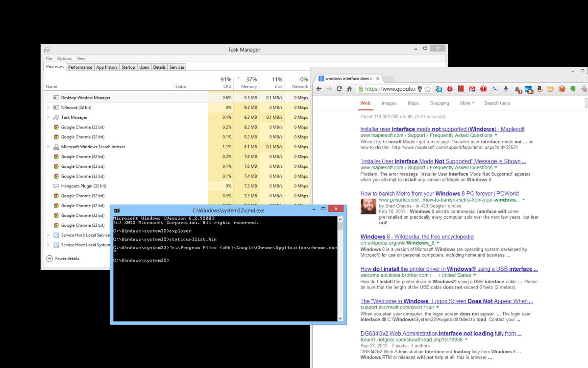
Task: Click the yellow face extension icon
Action: [551, 89]
